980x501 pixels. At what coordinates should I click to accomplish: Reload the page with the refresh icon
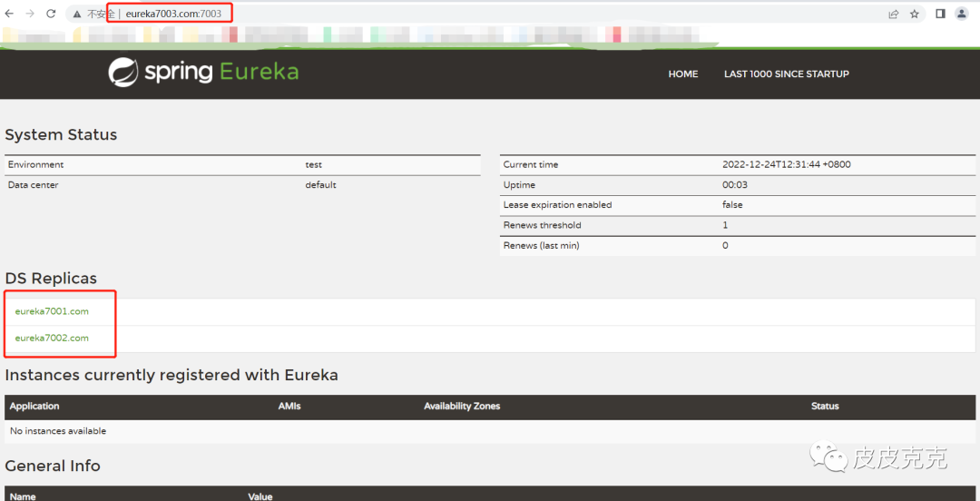[x=51, y=14]
